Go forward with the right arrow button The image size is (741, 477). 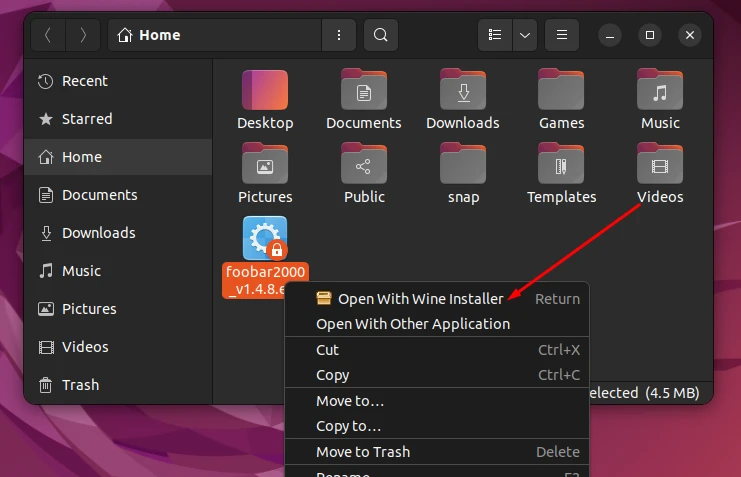[83, 35]
